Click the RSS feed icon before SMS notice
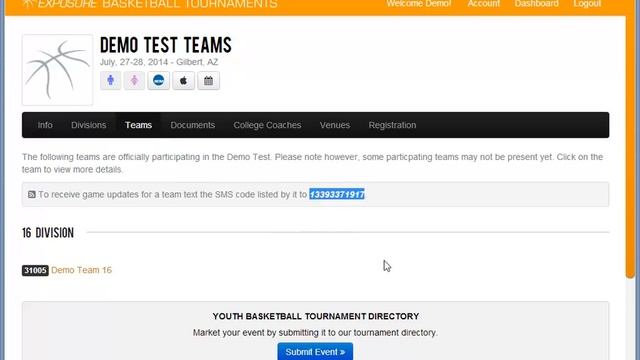Image resolution: width=640 pixels, height=360 pixels. [x=31, y=194]
